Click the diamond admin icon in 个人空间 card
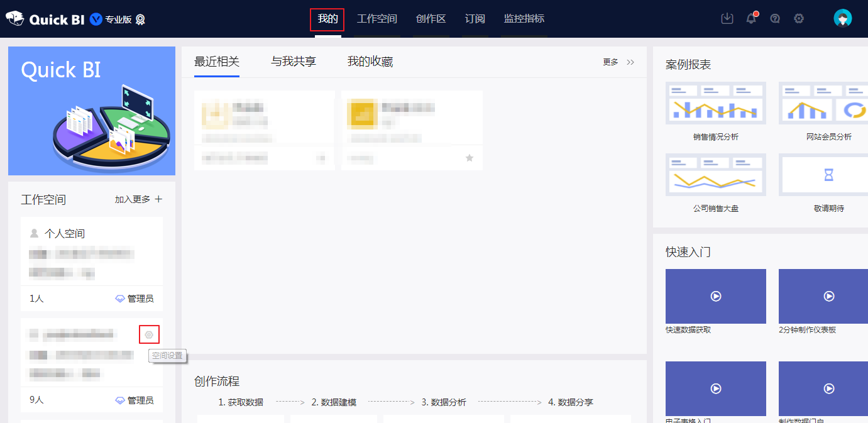Viewport: 868px width, 423px height. coord(120,299)
